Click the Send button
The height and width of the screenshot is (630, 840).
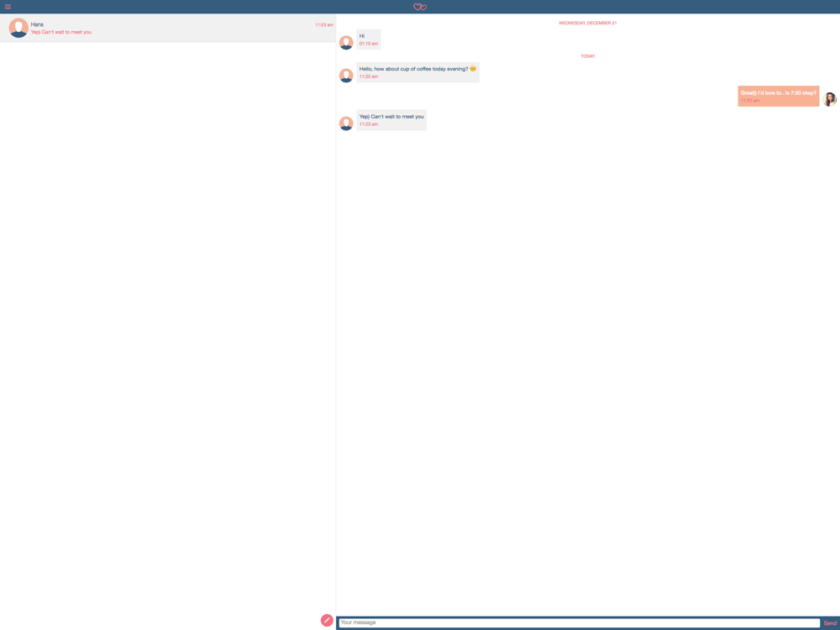[830, 623]
